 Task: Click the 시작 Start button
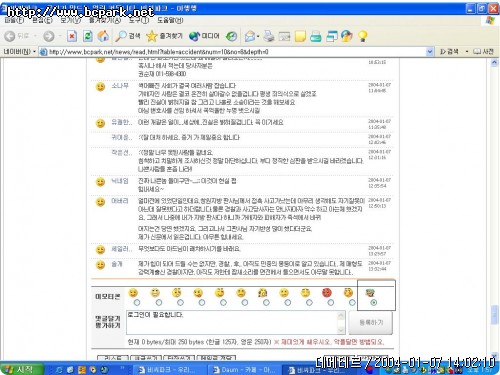21,369
